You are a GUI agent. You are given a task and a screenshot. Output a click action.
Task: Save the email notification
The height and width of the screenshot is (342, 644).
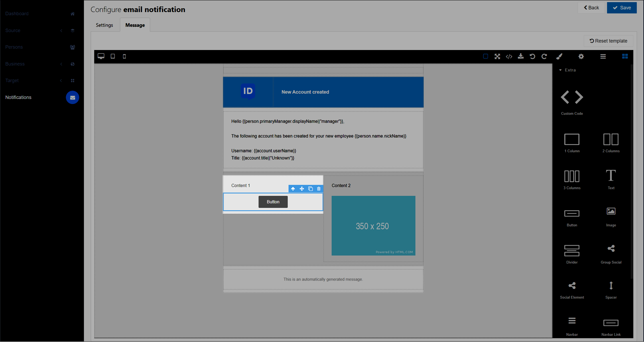coord(622,8)
